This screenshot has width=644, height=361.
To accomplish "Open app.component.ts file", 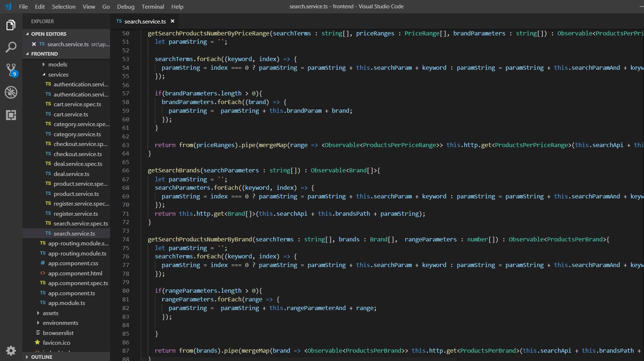I will pyautogui.click(x=71, y=293).
